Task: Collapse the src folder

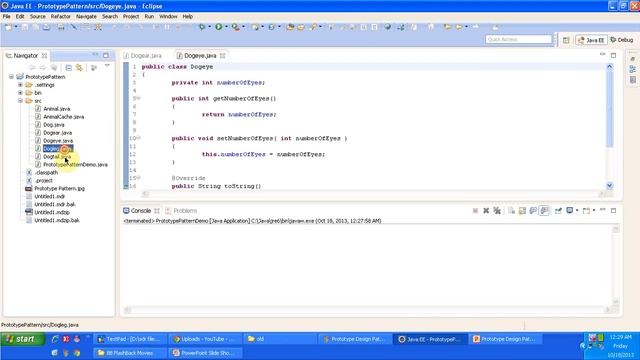Action: coord(20,101)
